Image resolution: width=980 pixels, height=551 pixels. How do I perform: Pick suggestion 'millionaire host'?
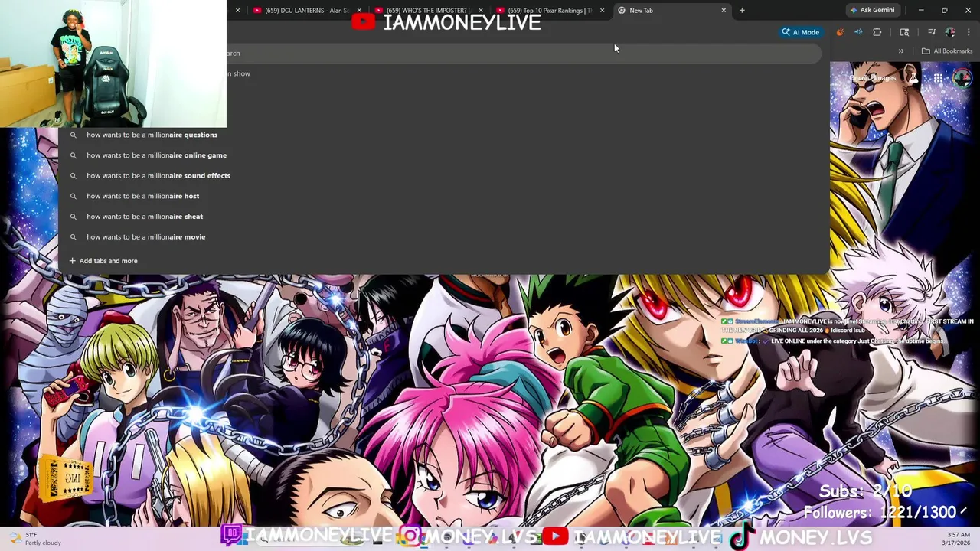(444, 196)
